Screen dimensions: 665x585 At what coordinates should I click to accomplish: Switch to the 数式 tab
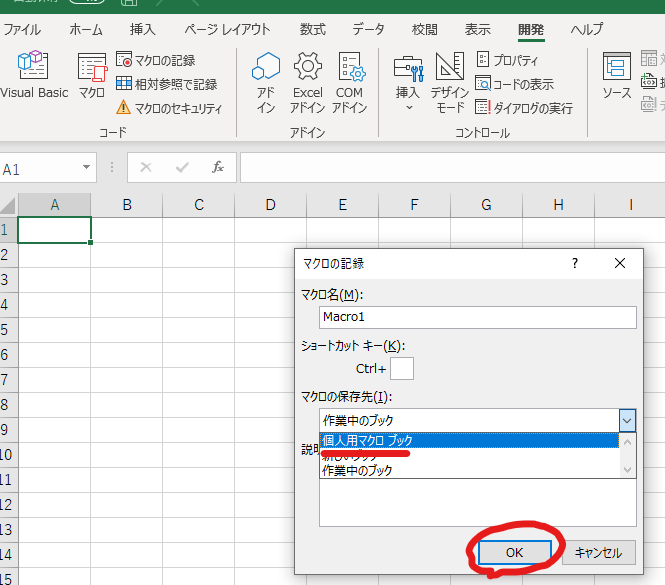click(x=313, y=29)
